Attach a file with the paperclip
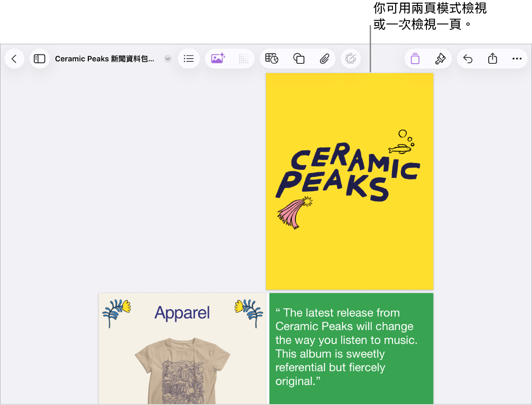The width and height of the screenshot is (532, 405). point(324,59)
